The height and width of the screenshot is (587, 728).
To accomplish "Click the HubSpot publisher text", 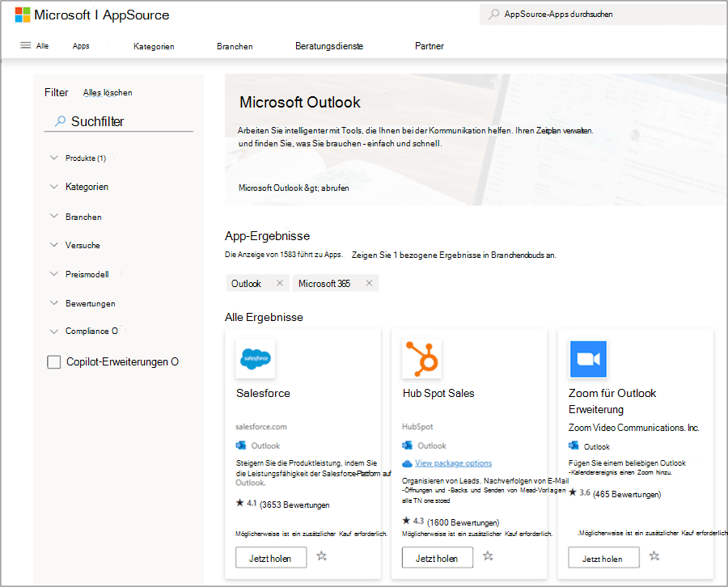I will point(417,426).
